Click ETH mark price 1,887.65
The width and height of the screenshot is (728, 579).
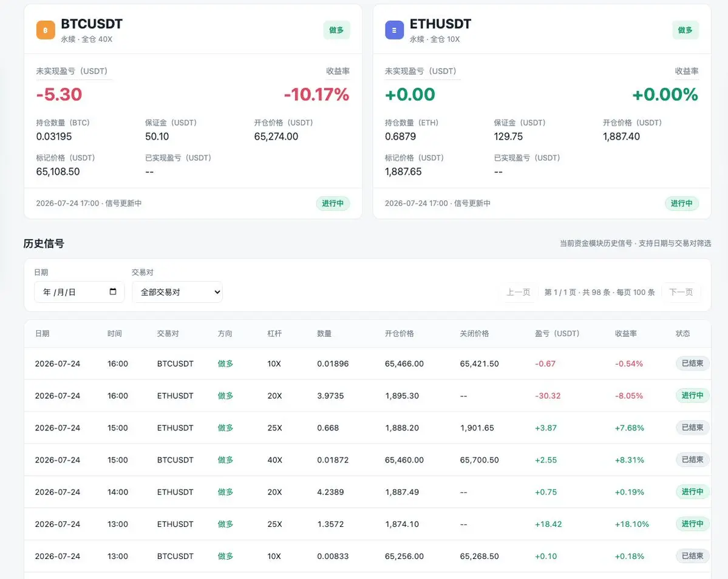[403, 172]
